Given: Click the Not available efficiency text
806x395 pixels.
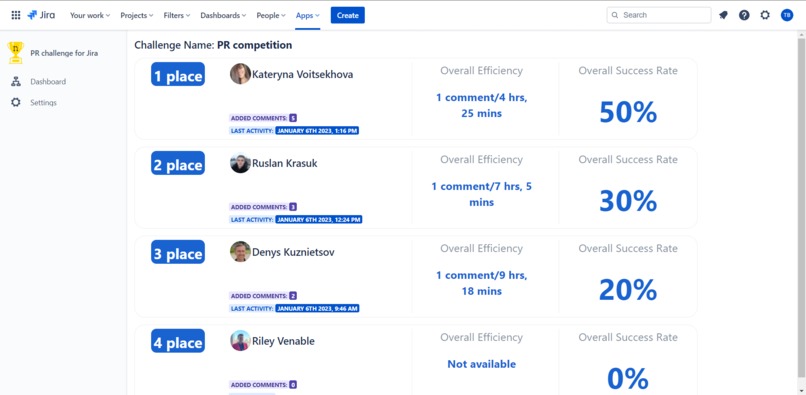Looking at the screenshot, I should coord(481,364).
